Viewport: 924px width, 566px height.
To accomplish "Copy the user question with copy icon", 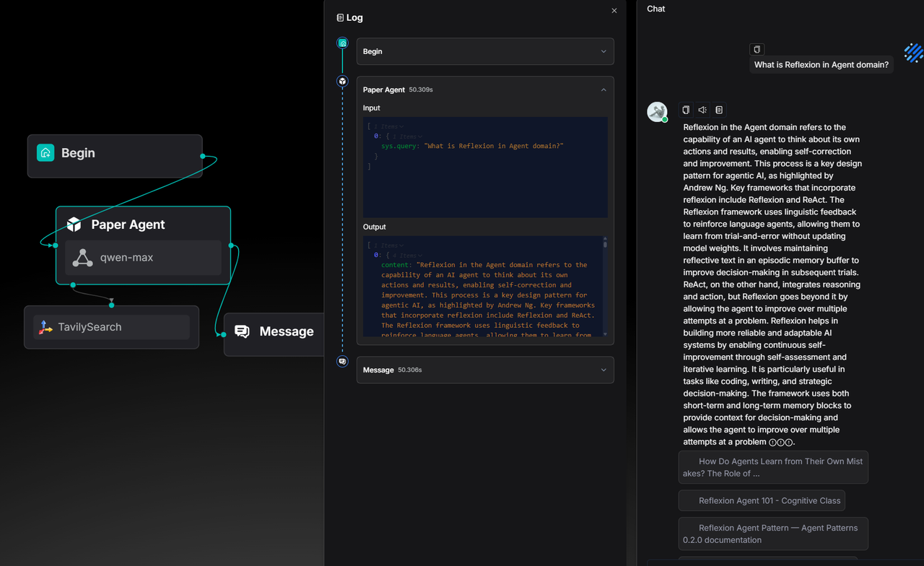I will [757, 50].
